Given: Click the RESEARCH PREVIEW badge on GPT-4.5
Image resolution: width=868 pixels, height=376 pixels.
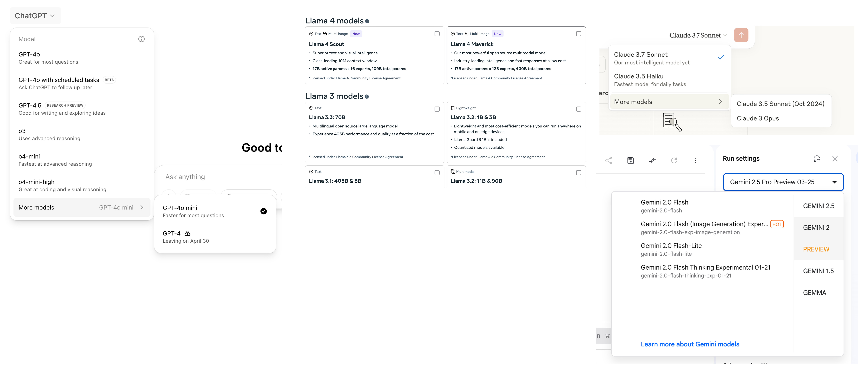Looking at the screenshot, I should click(x=65, y=105).
